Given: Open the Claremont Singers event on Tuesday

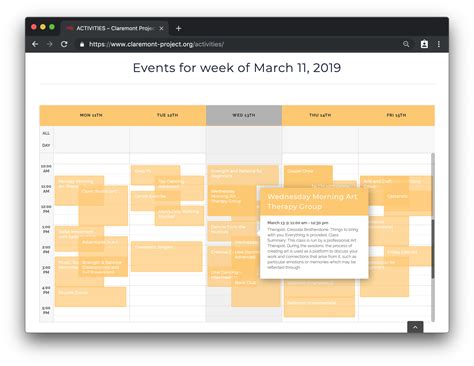Looking at the screenshot, I should [166, 257].
